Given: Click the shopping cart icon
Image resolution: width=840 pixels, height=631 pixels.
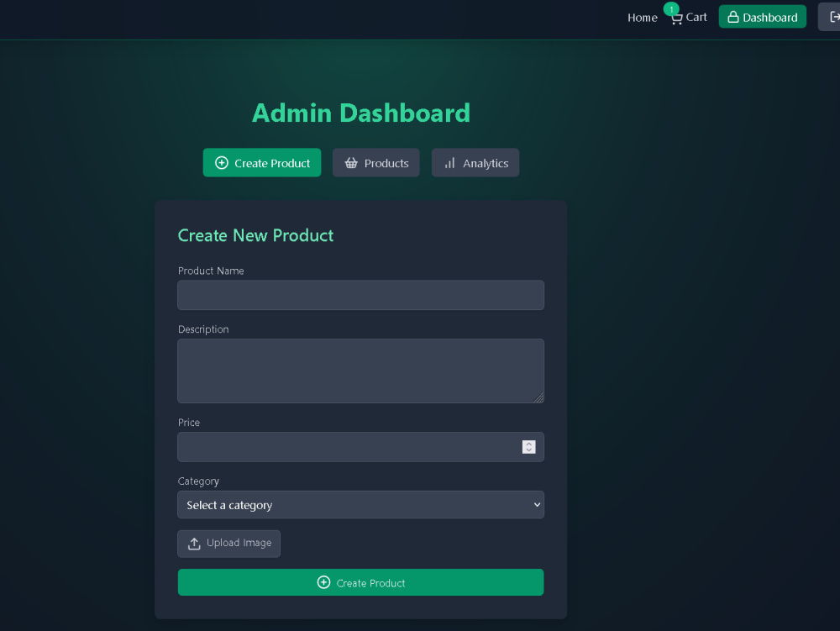Looking at the screenshot, I should click(676, 19).
